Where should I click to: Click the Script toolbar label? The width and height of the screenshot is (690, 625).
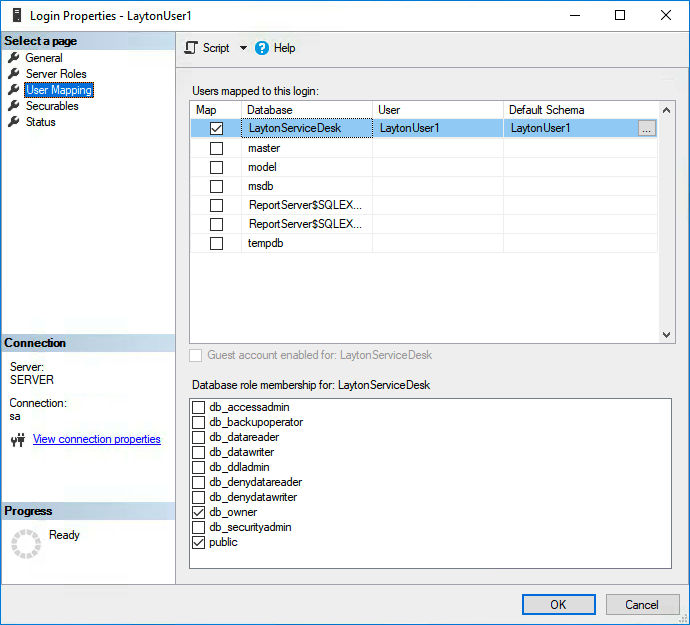tap(216, 48)
